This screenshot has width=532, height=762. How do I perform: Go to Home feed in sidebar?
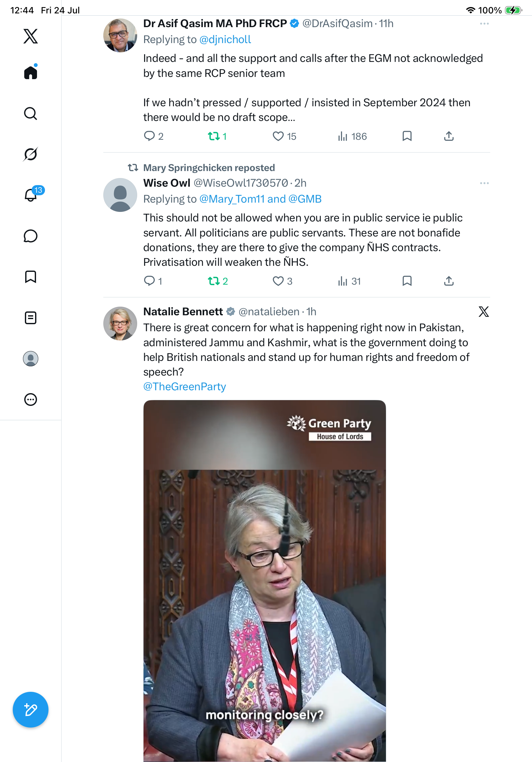click(x=31, y=72)
